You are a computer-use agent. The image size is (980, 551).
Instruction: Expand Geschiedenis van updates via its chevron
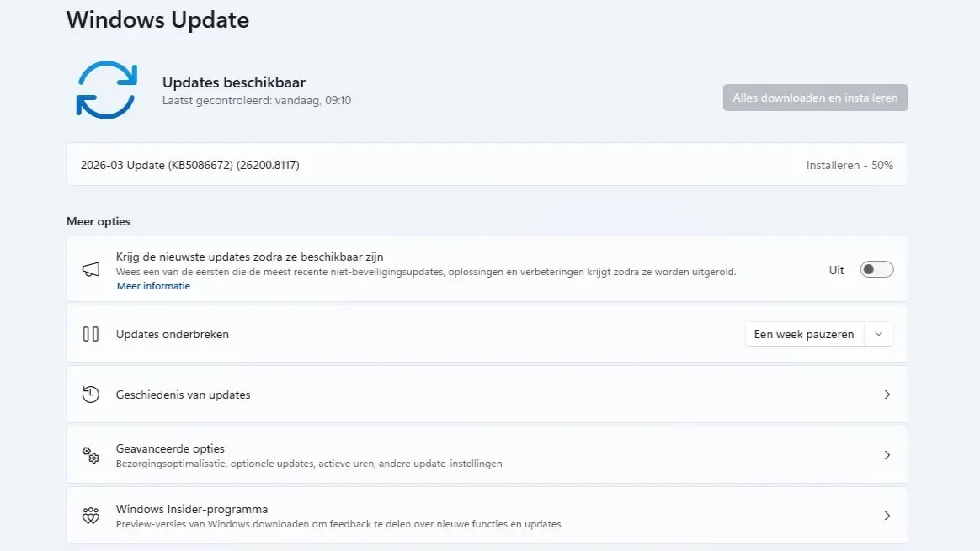[887, 395]
